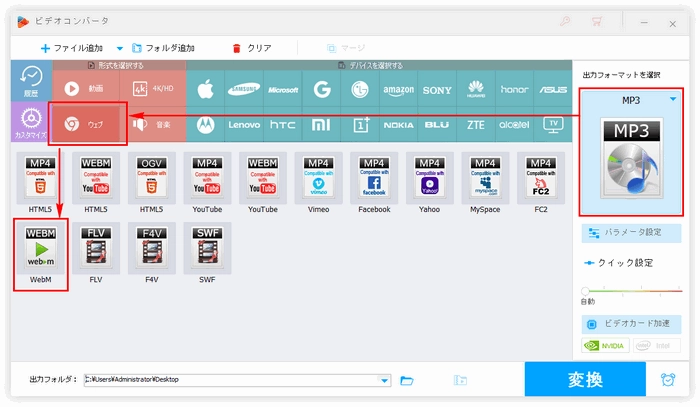Switch to the 音楽 format tab

click(x=157, y=125)
